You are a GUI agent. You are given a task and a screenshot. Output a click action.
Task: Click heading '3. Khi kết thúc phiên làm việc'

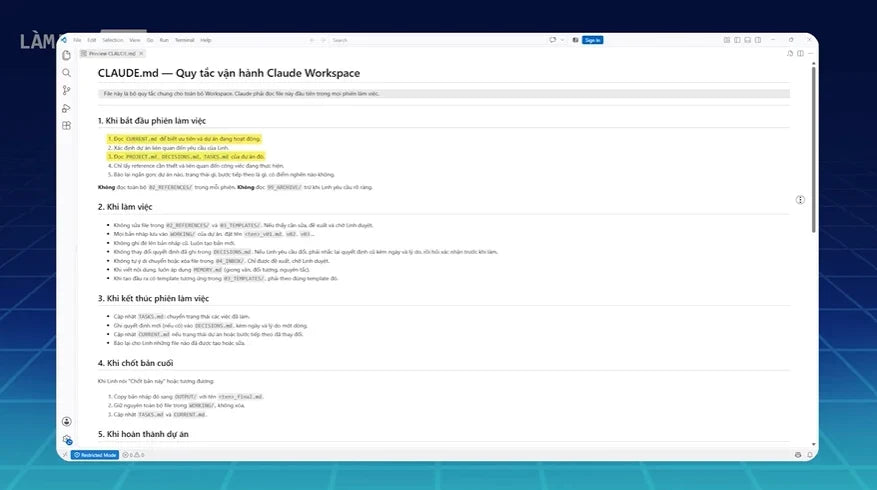coord(153,298)
